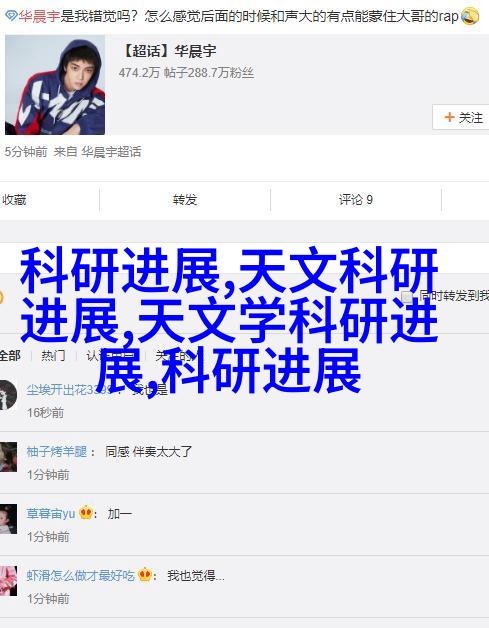
Task: Open the 华晨宇 super topic thumbnail photo
Action: 55,85
